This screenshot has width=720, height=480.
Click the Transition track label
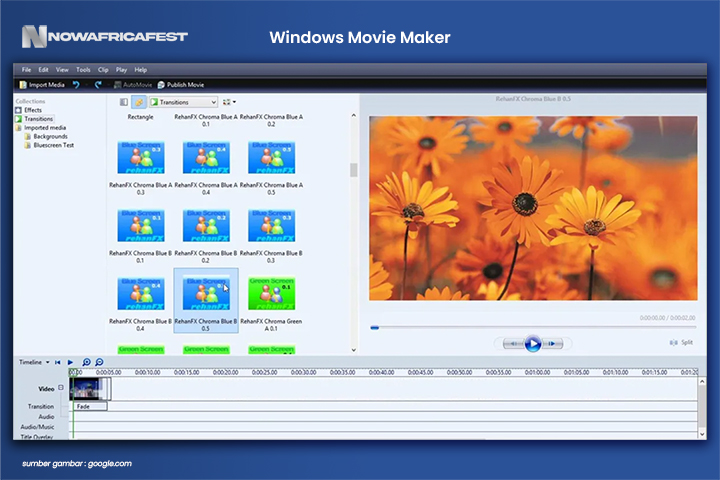[41, 407]
